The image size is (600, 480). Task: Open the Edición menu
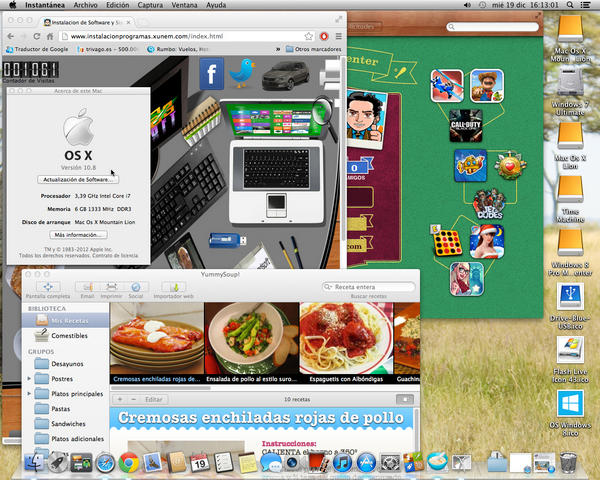(x=117, y=5)
